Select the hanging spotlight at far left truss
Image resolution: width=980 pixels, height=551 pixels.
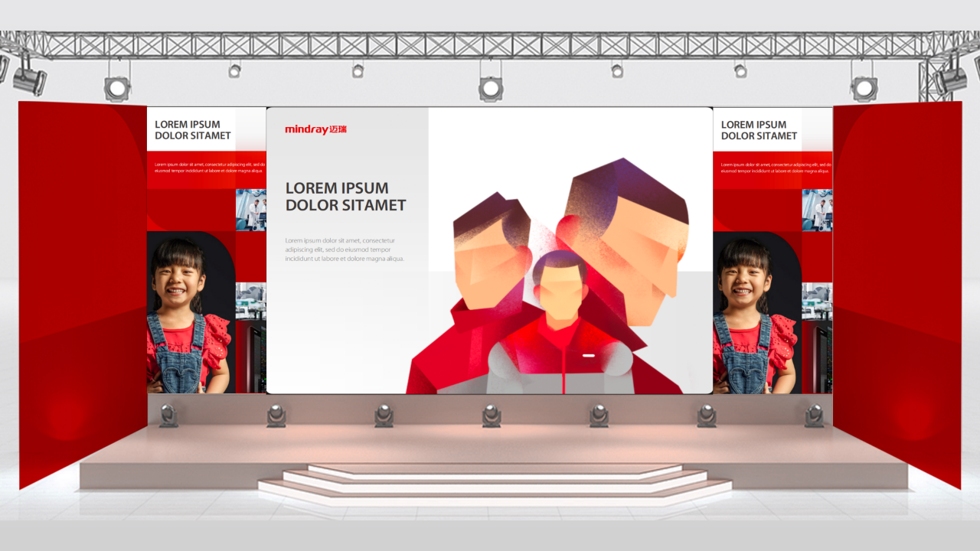[29, 79]
